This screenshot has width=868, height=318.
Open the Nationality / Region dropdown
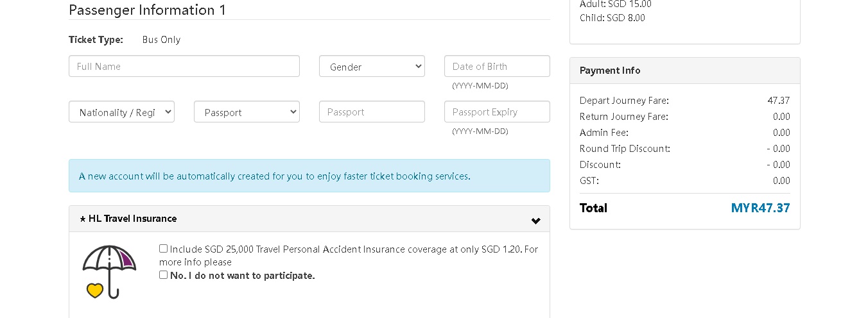121,112
